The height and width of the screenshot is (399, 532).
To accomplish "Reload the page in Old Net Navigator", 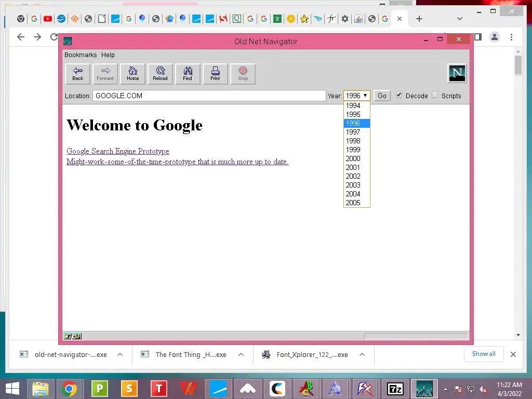I will (160, 74).
